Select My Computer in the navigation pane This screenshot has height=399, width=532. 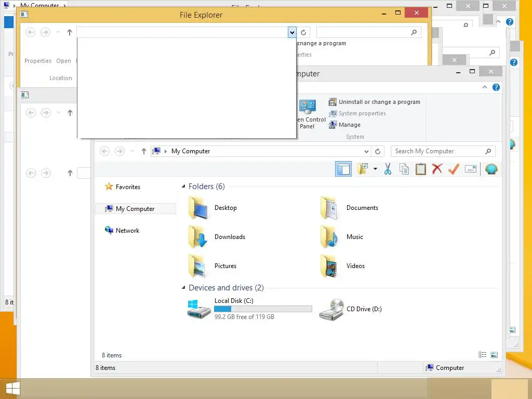(x=136, y=209)
